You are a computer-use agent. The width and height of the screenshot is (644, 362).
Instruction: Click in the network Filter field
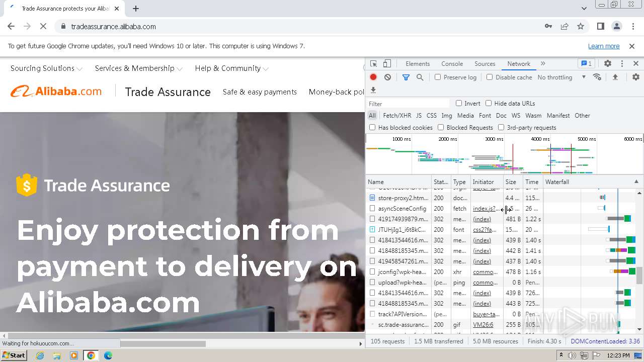[408, 103]
